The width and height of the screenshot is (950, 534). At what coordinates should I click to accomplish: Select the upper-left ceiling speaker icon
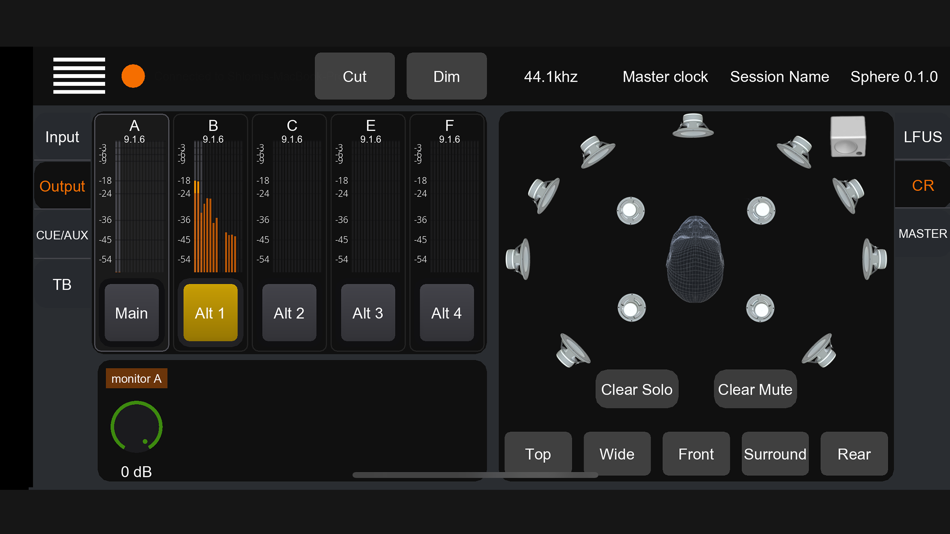(630, 211)
